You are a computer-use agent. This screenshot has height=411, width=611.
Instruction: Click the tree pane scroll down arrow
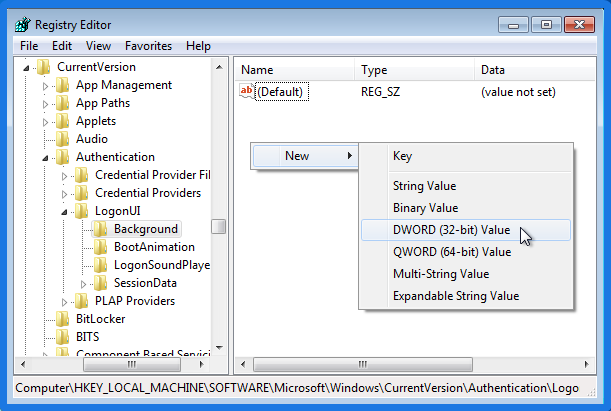coord(219,347)
